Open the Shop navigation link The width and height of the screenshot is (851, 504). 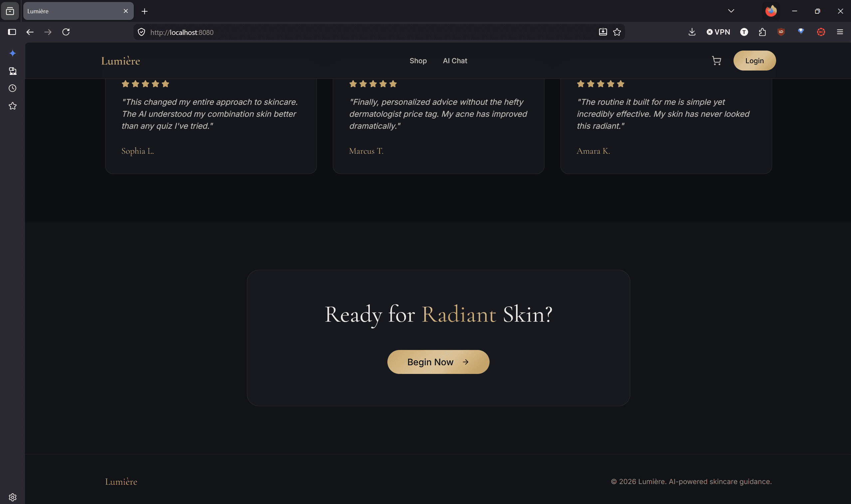point(418,61)
